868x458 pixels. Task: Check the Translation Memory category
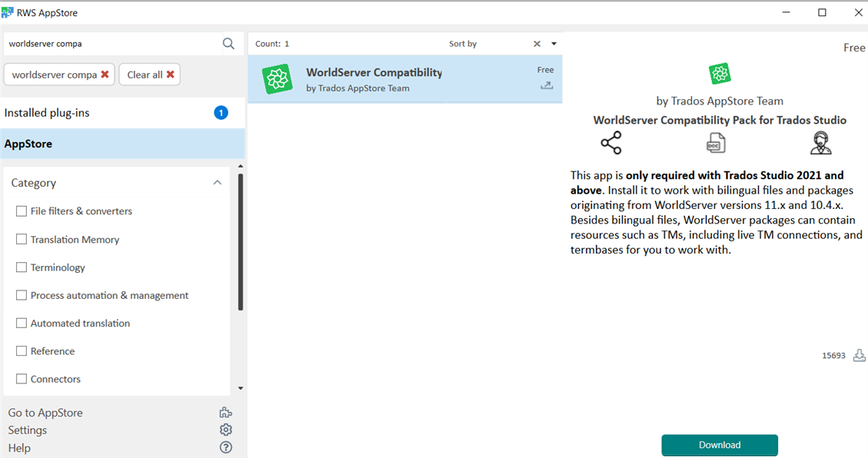click(22, 240)
